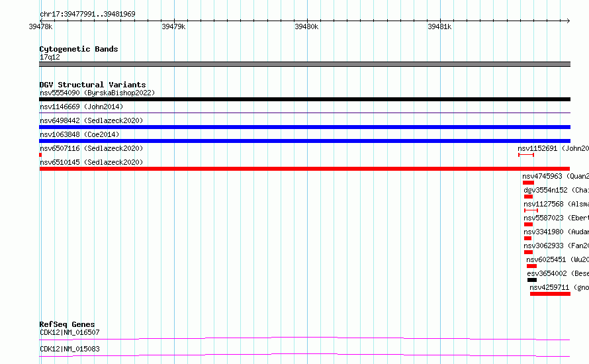The width and height of the screenshot is (589, 364).
Task: Select the nsv6498442 (Sedlazeck2020) label
Action: pos(91,120)
